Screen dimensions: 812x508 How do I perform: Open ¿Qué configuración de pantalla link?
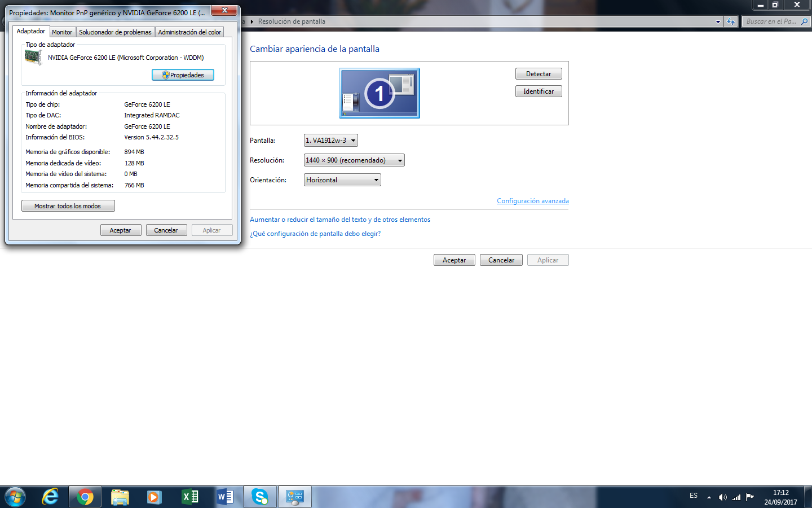pyautogui.click(x=315, y=234)
